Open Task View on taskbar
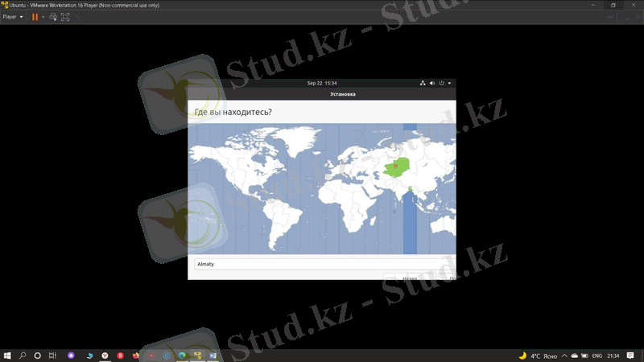Screen dimensions: 644x362 point(52,356)
